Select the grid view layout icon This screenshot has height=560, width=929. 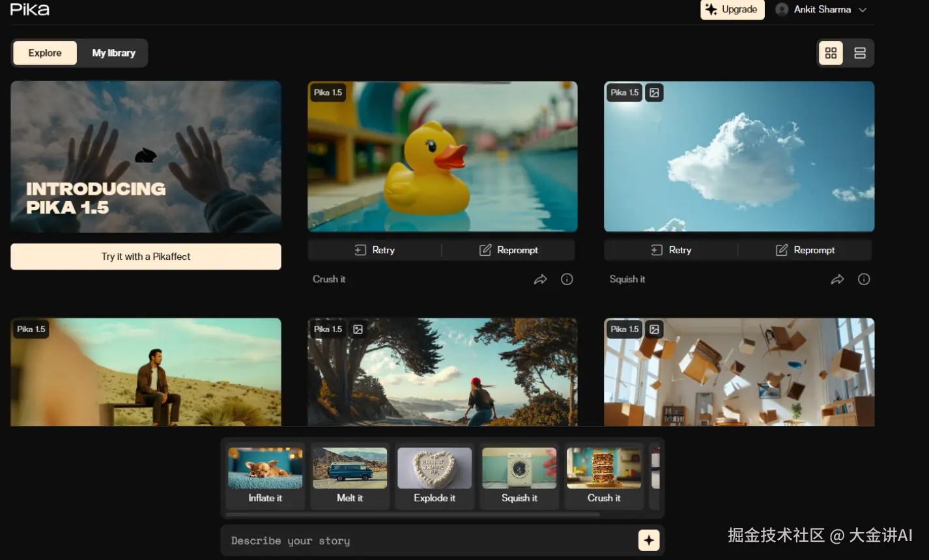[x=831, y=53]
